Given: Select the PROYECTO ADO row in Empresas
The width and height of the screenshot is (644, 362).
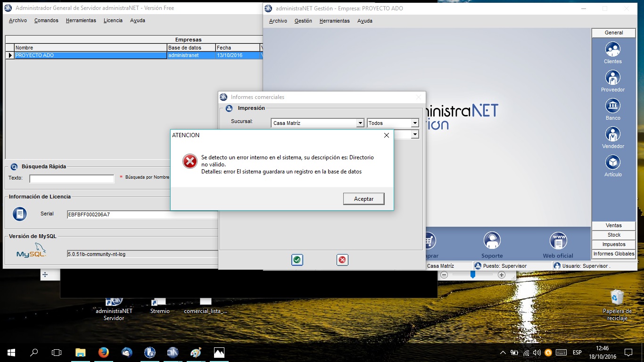Looking at the screenshot, I should pyautogui.click(x=134, y=55).
